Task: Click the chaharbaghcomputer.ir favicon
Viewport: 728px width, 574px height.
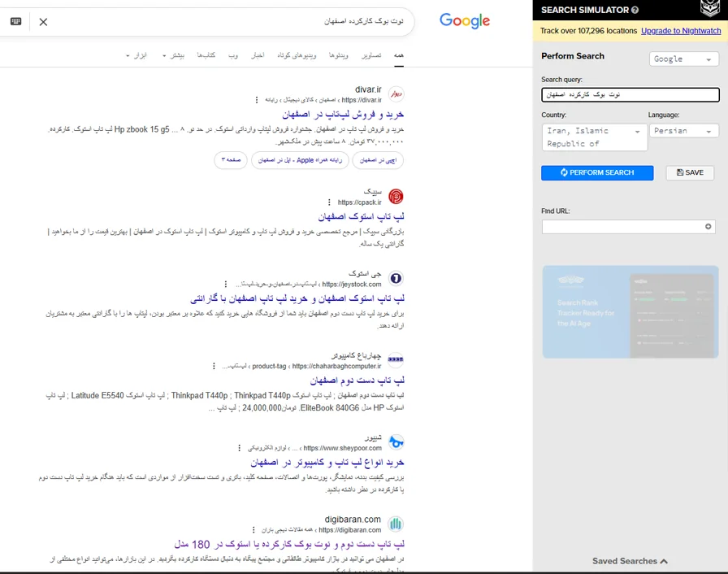Action: (x=396, y=359)
